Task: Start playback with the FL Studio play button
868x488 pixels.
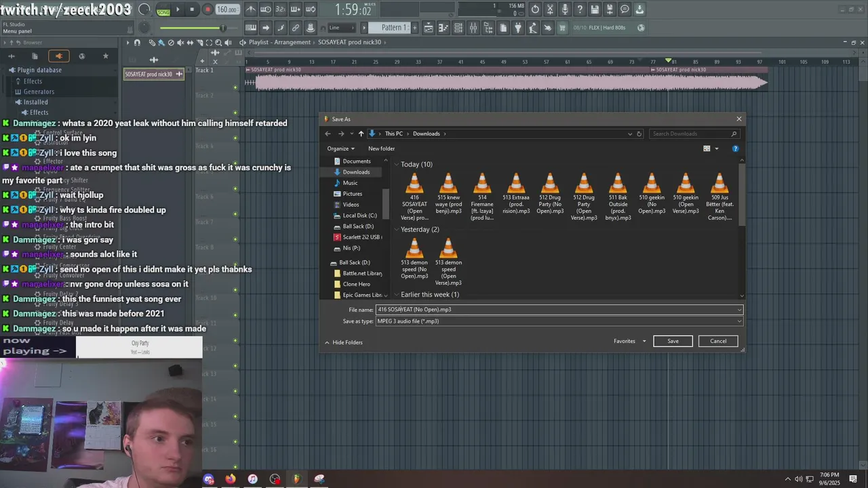Action: click(x=178, y=9)
